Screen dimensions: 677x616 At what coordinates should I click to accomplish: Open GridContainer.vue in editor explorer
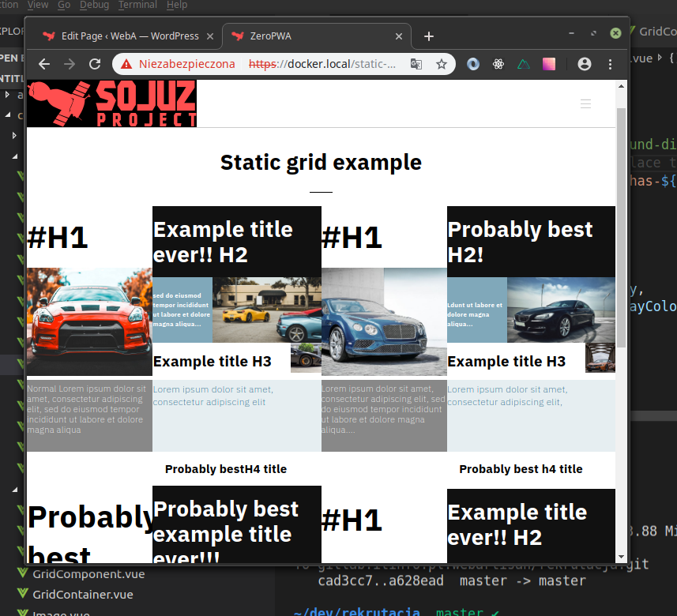click(82, 595)
